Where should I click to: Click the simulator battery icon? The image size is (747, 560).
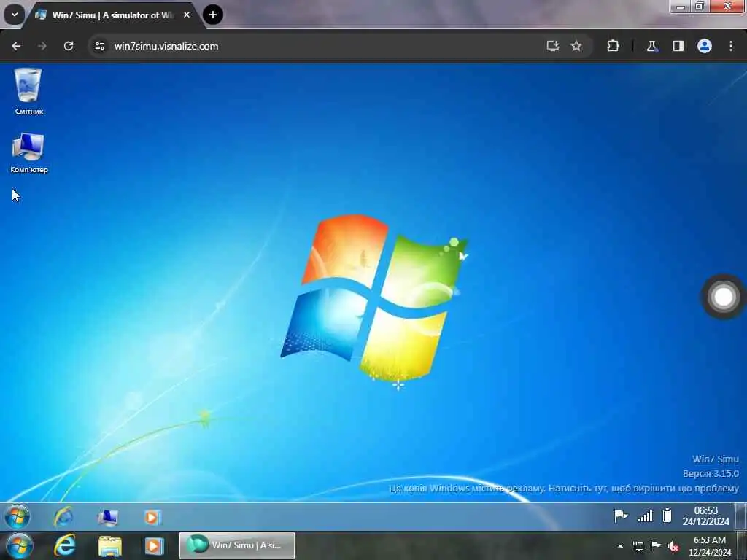(667, 516)
